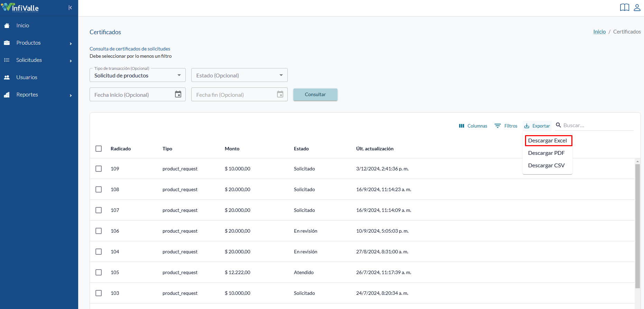Open the Fecha fin calendar picker icon

pyautogui.click(x=280, y=94)
